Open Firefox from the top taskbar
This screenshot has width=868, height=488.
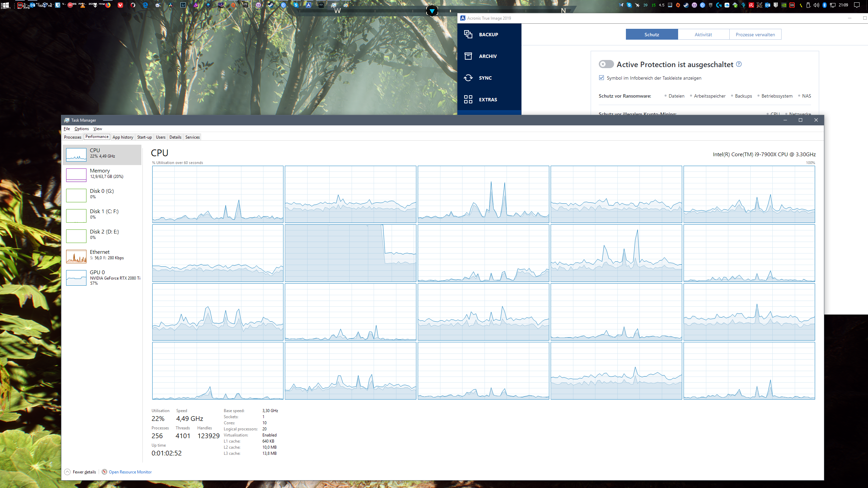[108, 5]
